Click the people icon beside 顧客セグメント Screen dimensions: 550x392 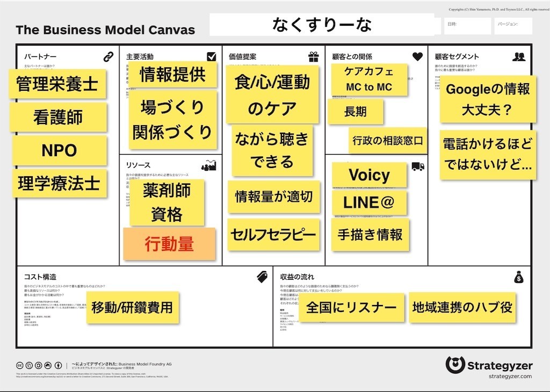coord(519,56)
